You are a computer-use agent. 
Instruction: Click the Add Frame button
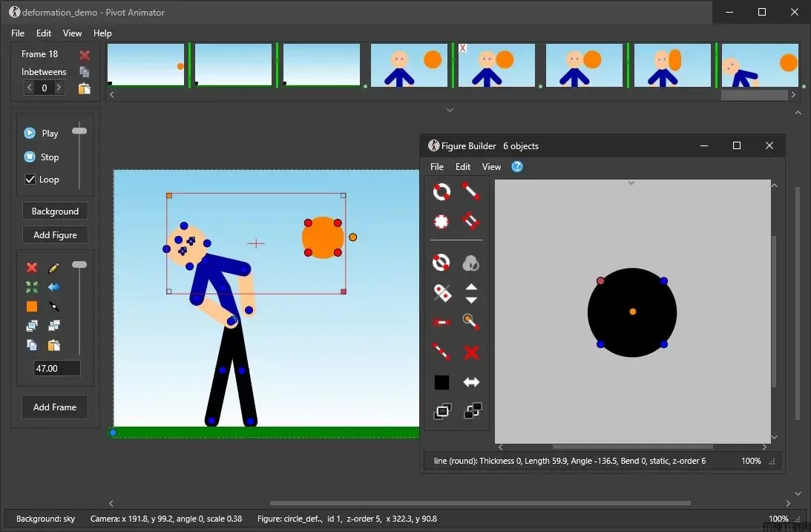[x=55, y=407]
